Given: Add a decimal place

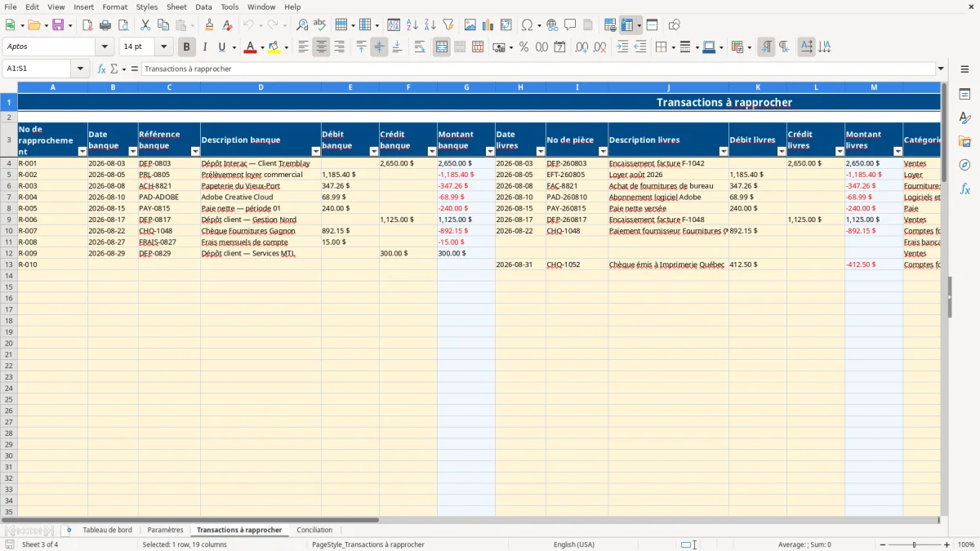Looking at the screenshot, I should point(581,47).
